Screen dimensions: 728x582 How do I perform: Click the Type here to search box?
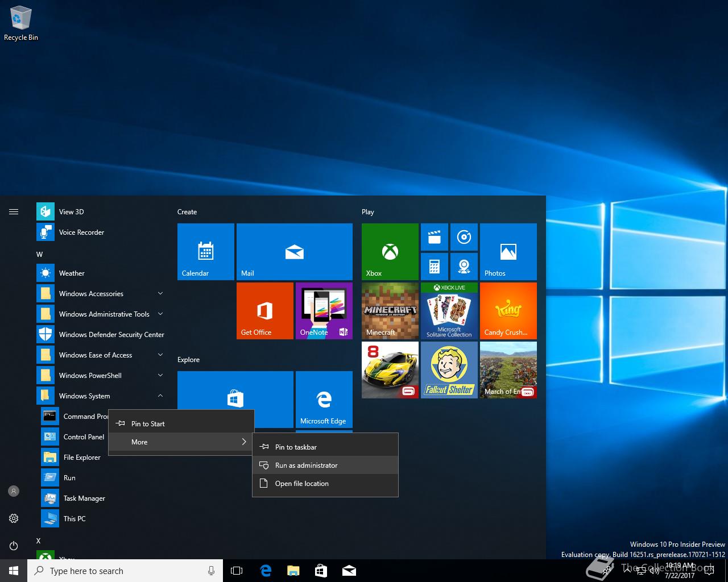pyautogui.click(x=125, y=571)
